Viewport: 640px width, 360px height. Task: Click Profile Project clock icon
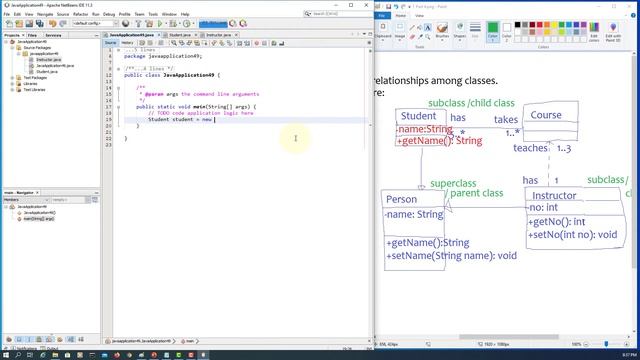click(x=187, y=24)
